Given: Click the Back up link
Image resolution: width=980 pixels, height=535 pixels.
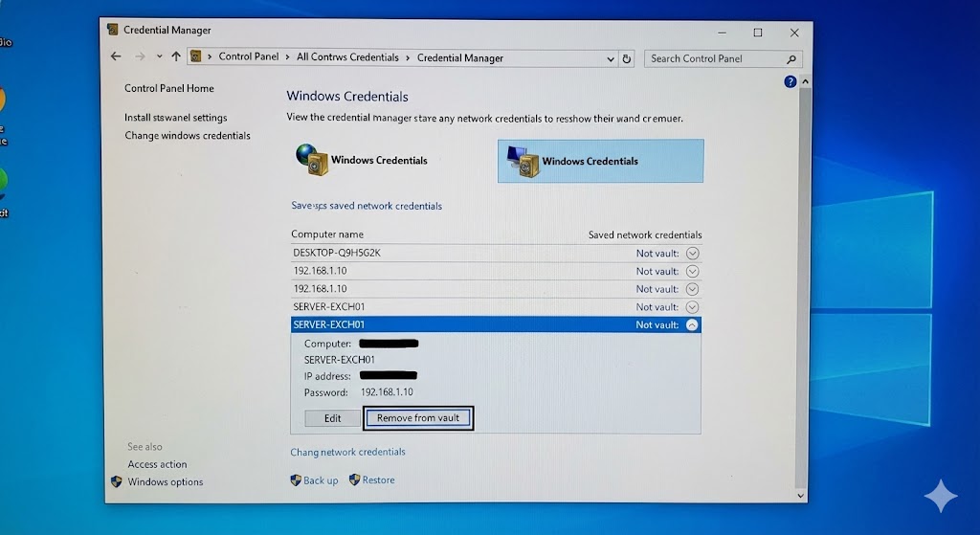Looking at the screenshot, I should coord(321,480).
